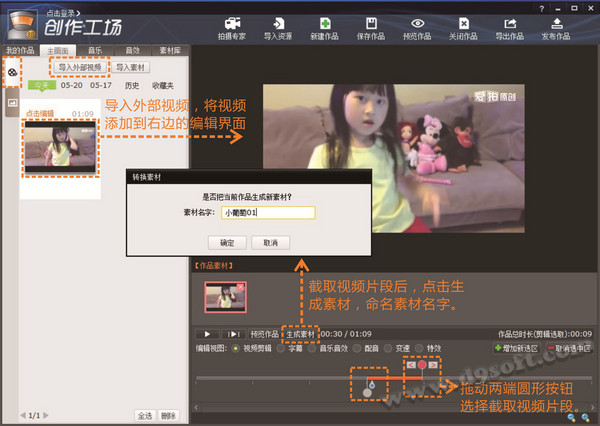The image size is (600, 426).
Task: Remove the 作品素材 clip using its X
Action: (240, 286)
